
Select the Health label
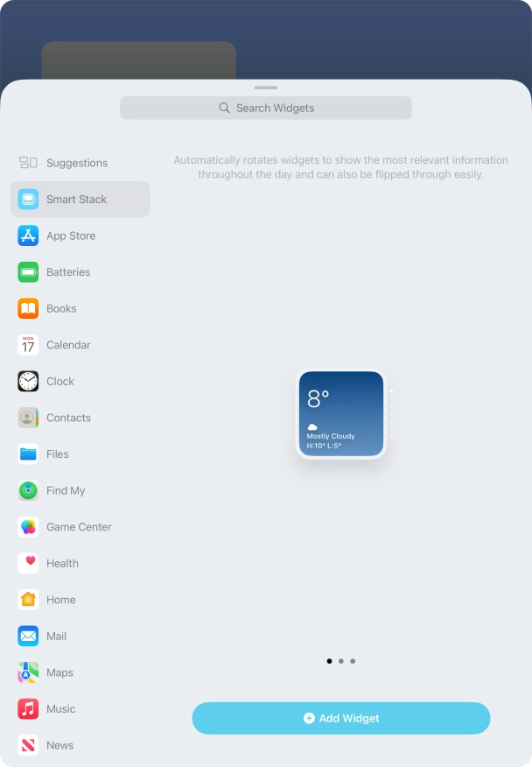(x=63, y=564)
